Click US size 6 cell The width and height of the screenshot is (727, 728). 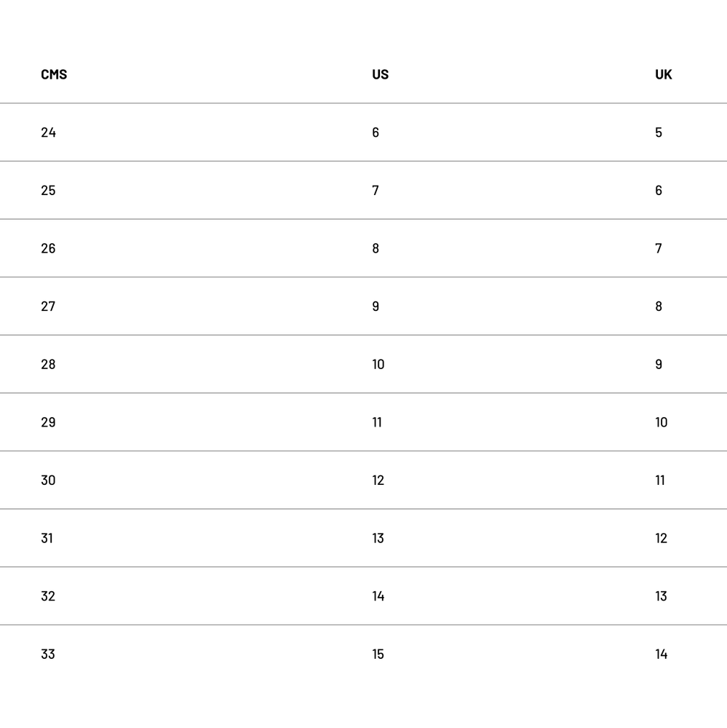[x=376, y=132]
